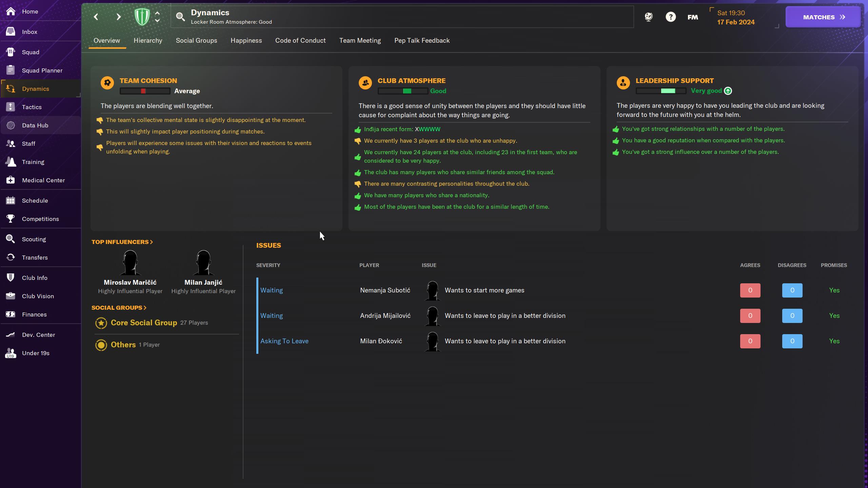Open Medical Center from sidebar
The width and height of the screenshot is (868, 488).
point(11,180)
